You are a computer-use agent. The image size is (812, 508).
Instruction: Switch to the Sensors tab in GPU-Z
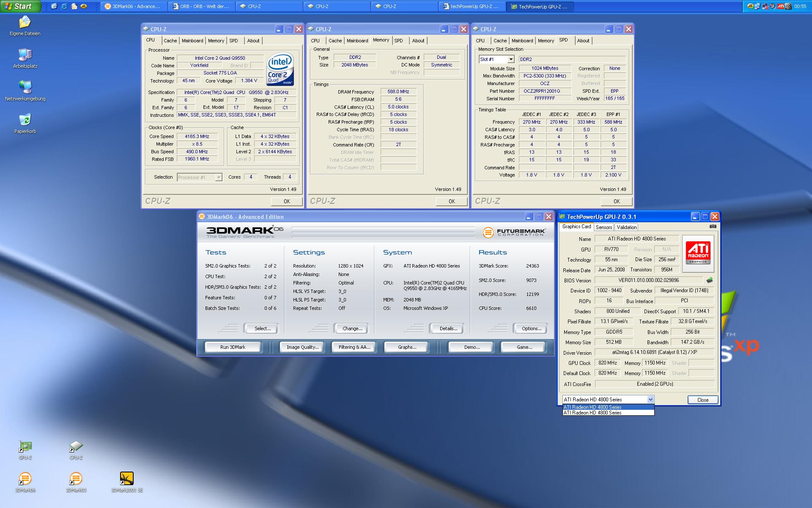(x=604, y=227)
